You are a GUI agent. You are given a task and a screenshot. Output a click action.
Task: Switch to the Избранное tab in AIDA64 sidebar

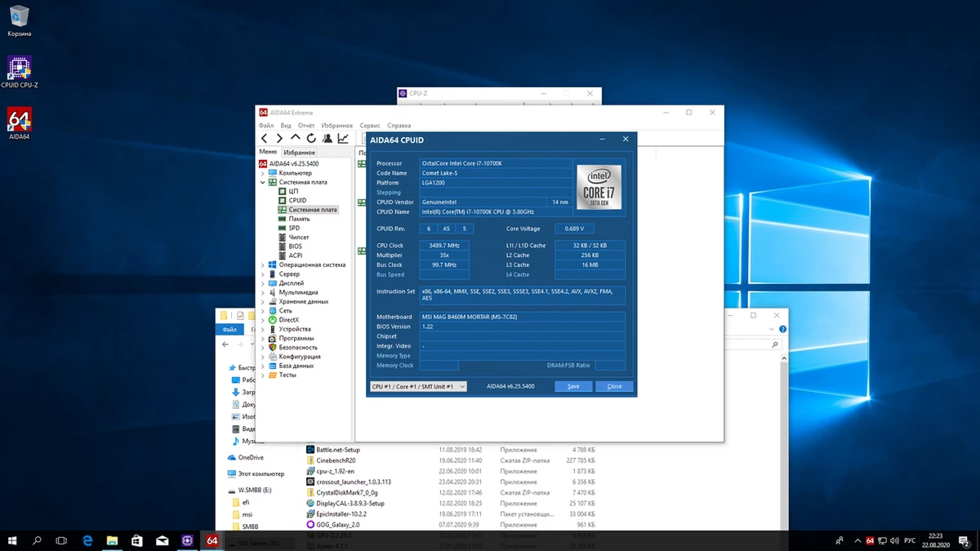(x=300, y=153)
